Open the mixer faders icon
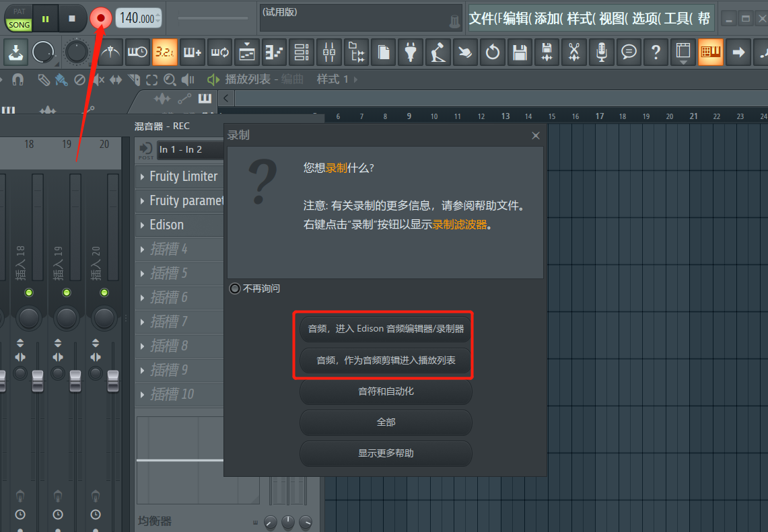The height and width of the screenshot is (532, 768). tap(328, 52)
